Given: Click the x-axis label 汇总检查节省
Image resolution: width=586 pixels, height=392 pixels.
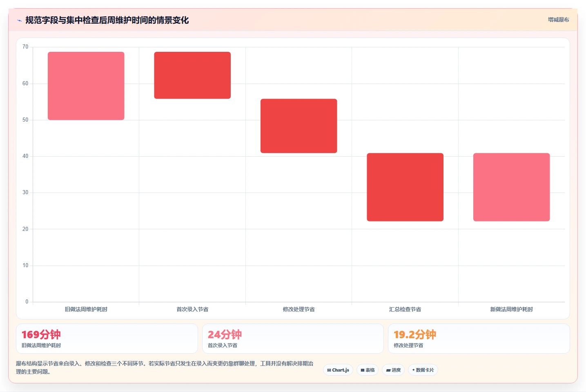Looking at the screenshot, I should coord(405,309).
